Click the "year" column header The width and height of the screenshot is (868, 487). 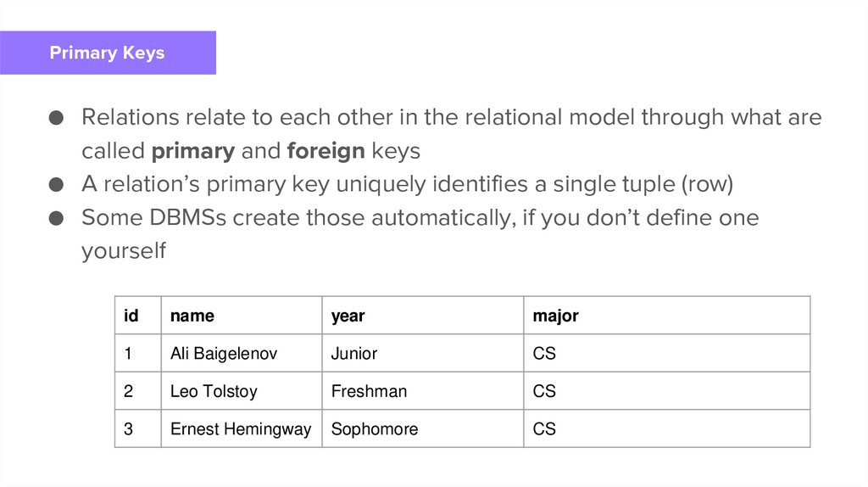348,316
